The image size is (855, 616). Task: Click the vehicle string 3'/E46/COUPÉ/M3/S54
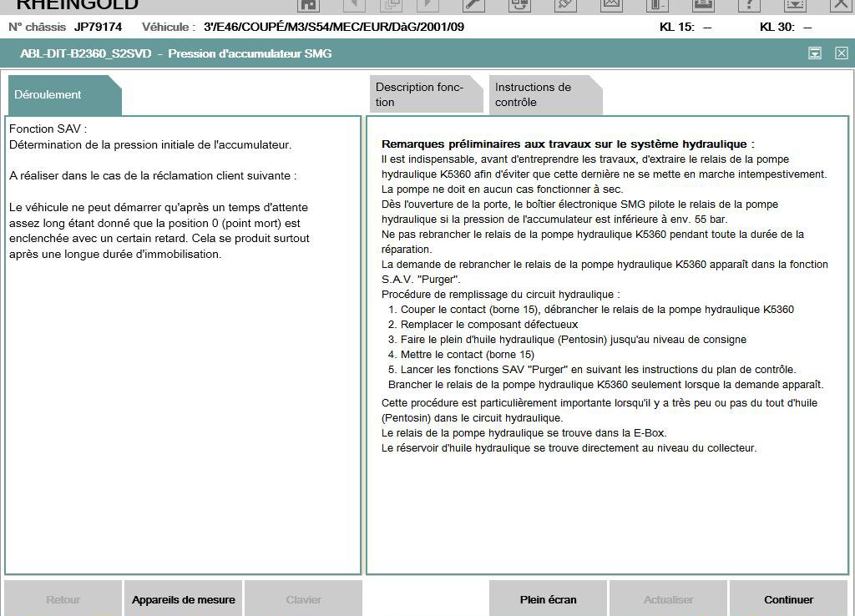pyautogui.click(x=334, y=27)
